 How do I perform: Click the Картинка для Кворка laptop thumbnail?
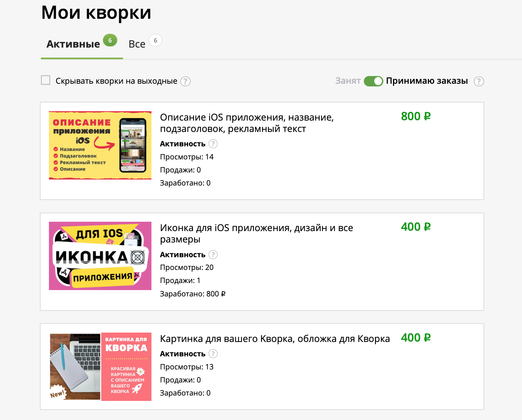pos(100,366)
